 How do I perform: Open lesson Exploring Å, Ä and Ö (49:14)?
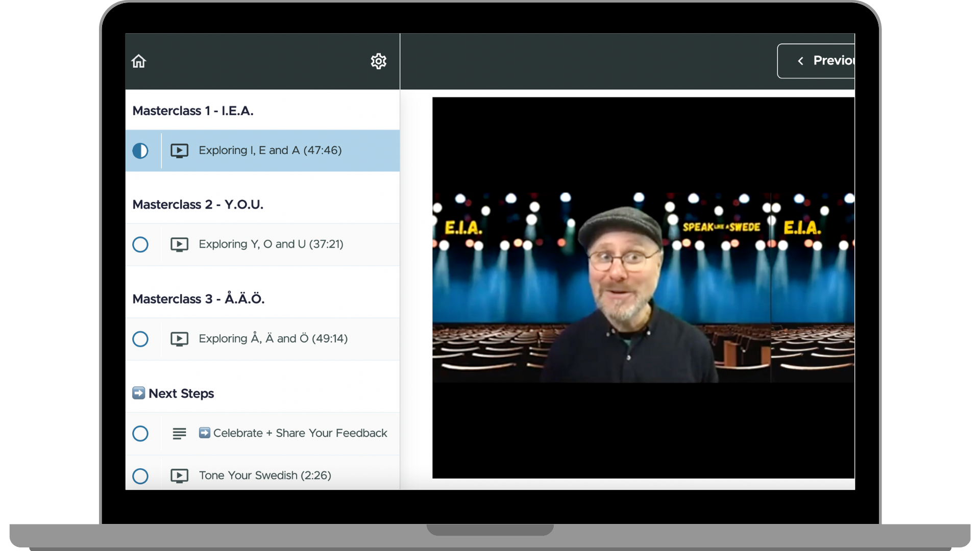[262, 339]
